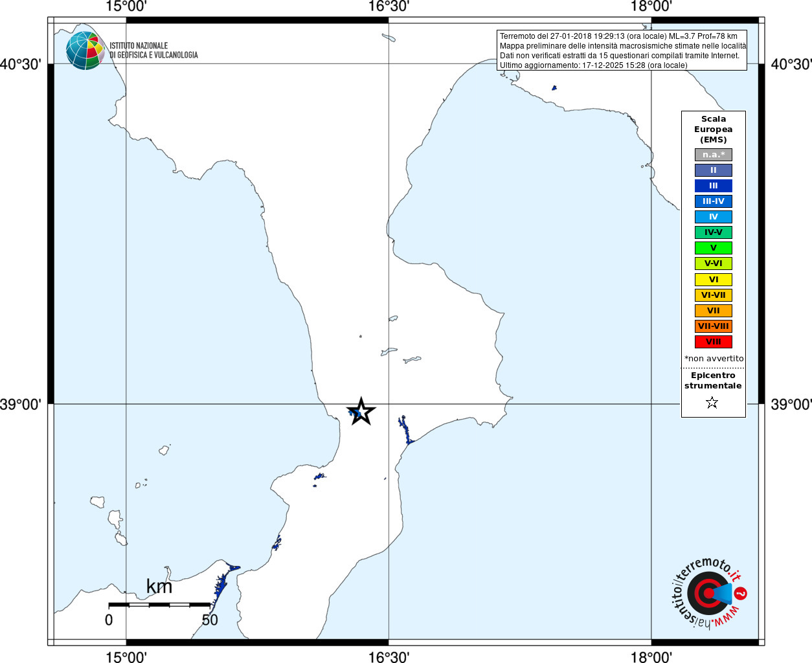Click the epicenter star on the map

click(x=361, y=411)
